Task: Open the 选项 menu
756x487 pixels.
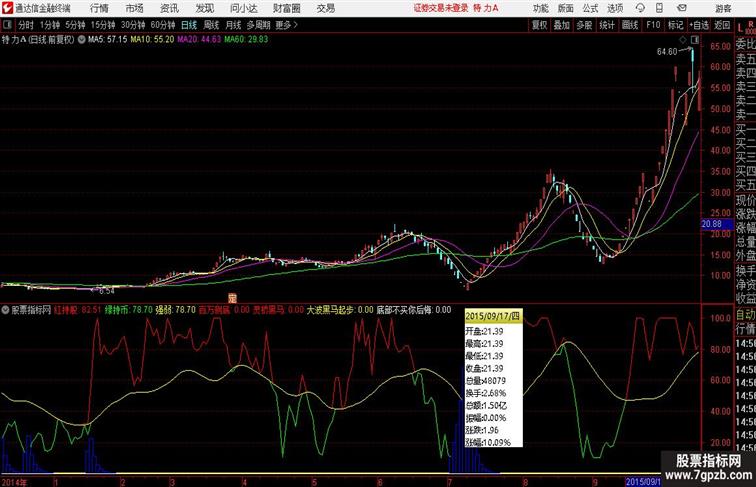Action: (x=615, y=8)
